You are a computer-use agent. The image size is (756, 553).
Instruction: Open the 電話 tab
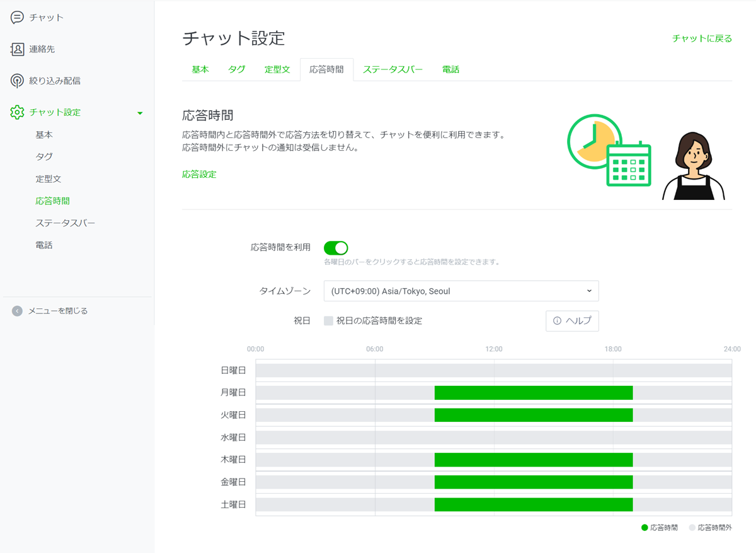click(450, 69)
